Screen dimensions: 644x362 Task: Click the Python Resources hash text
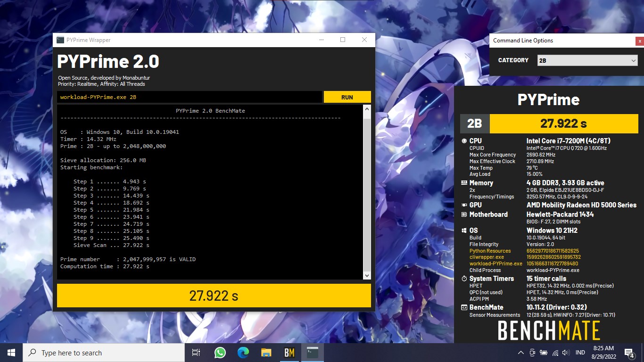coord(553,251)
